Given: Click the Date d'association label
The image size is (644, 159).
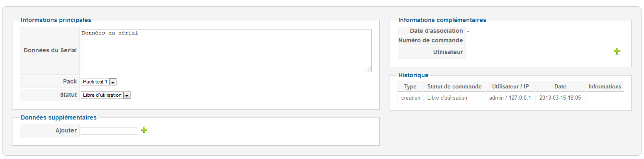Looking at the screenshot, I should (x=436, y=31).
